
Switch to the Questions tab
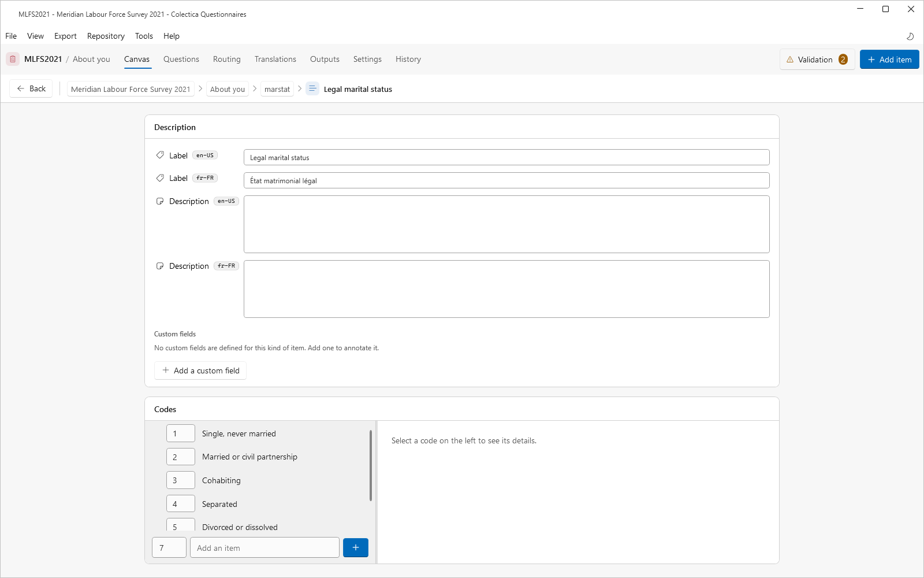tap(181, 59)
